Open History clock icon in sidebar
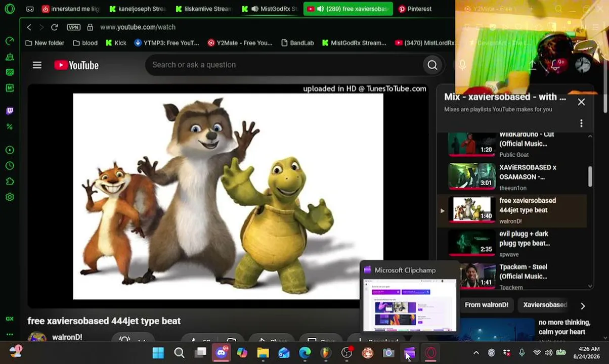The image size is (609, 364). (x=10, y=166)
